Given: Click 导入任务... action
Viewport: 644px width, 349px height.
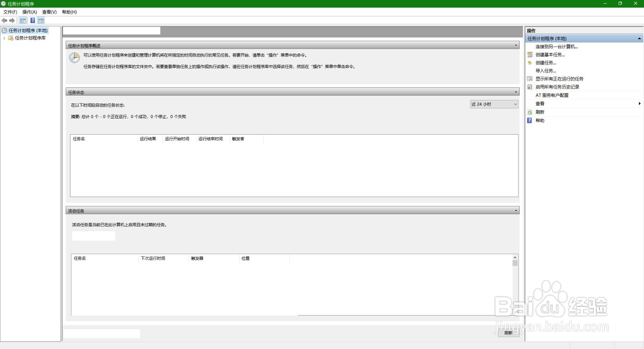Looking at the screenshot, I should [x=546, y=71].
